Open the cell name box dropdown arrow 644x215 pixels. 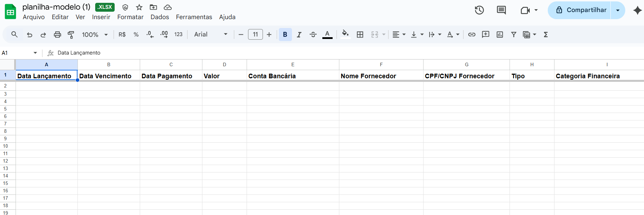[35, 53]
